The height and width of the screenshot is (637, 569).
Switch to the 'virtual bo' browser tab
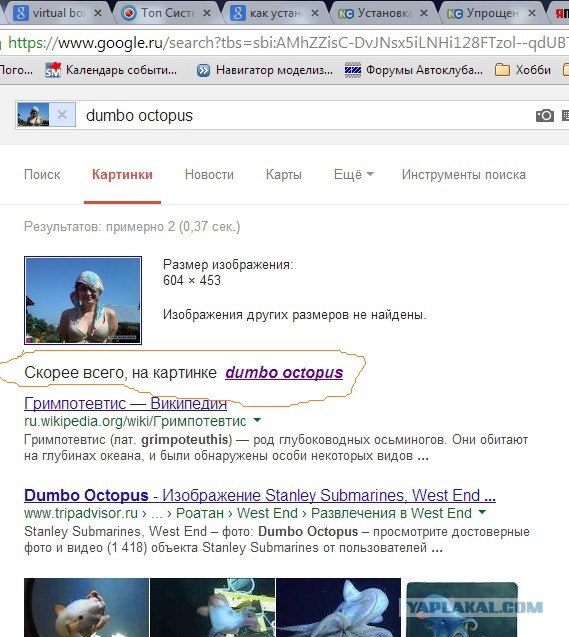click(x=57, y=13)
